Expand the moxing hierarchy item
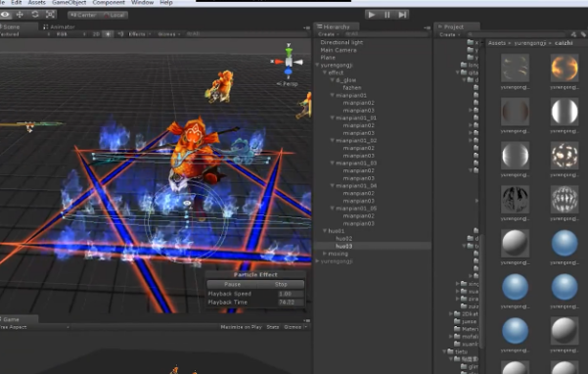The width and height of the screenshot is (588, 374). tap(325, 254)
